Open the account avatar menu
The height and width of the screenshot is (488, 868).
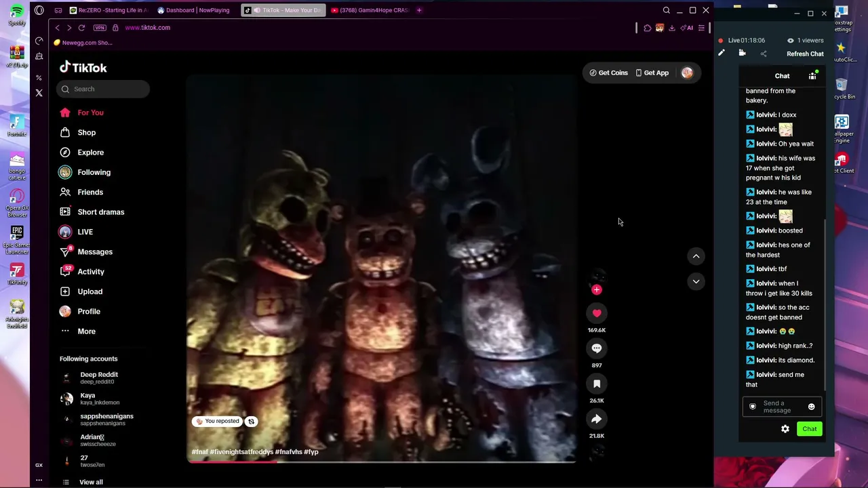coord(687,73)
